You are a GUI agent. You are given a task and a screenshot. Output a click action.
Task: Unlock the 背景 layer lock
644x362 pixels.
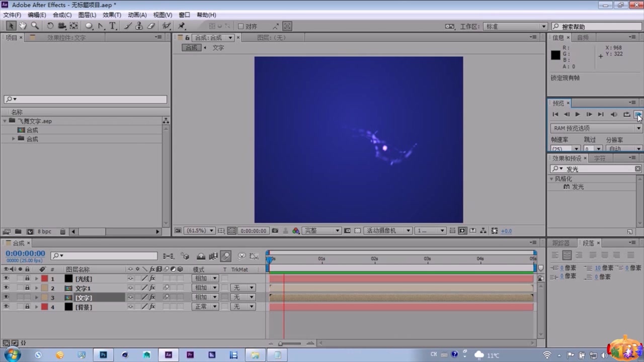tap(27, 307)
